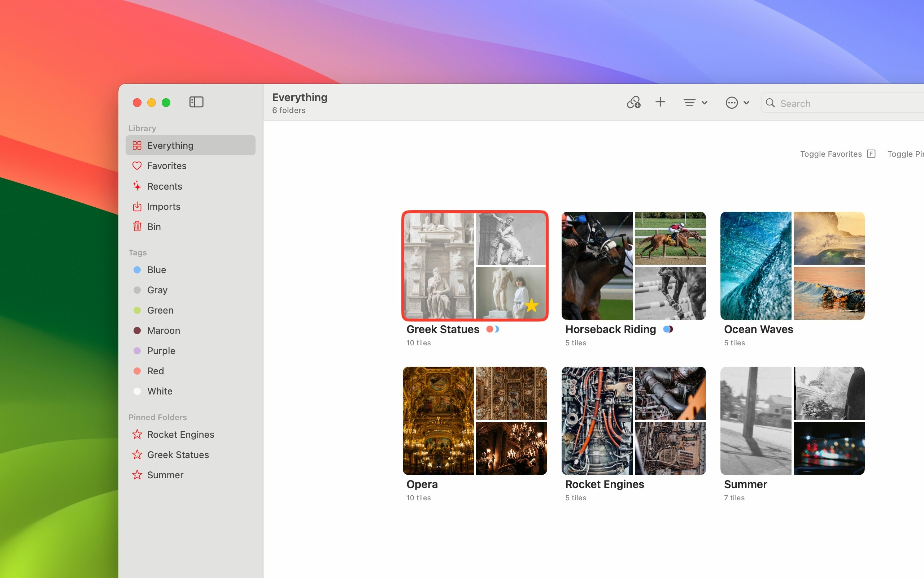Select the Opera folder thumbnail
Viewport: 924px width, 578px height.
click(x=475, y=421)
